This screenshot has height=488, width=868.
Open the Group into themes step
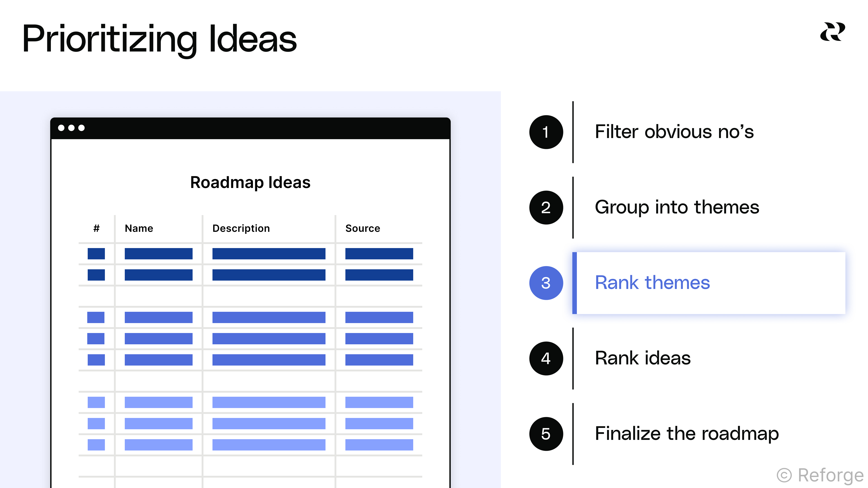coord(677,207)
